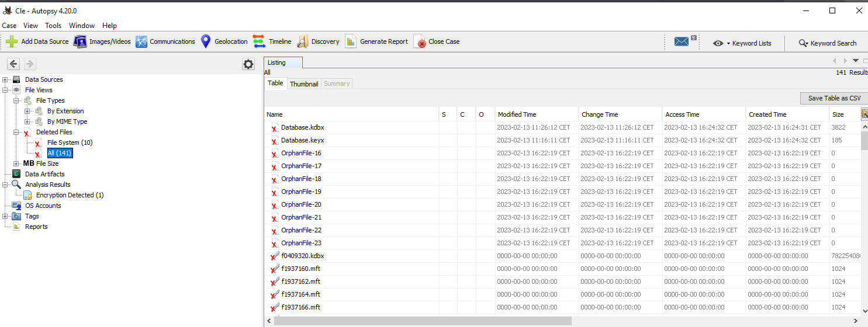Expand the File Size node

point(16,163)
